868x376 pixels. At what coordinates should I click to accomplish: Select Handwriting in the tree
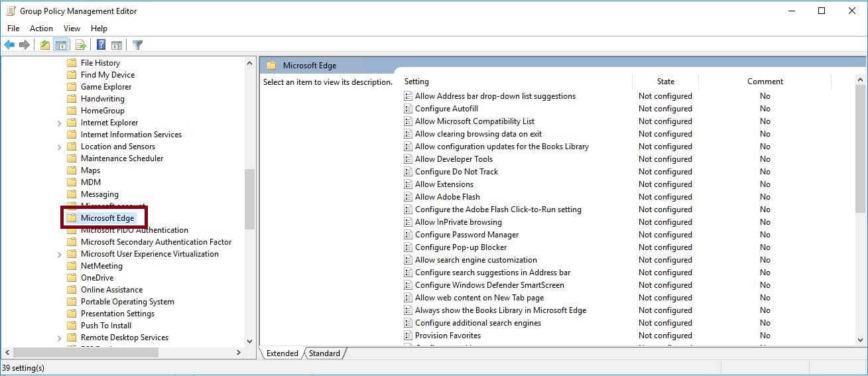(x=102, y=99)
